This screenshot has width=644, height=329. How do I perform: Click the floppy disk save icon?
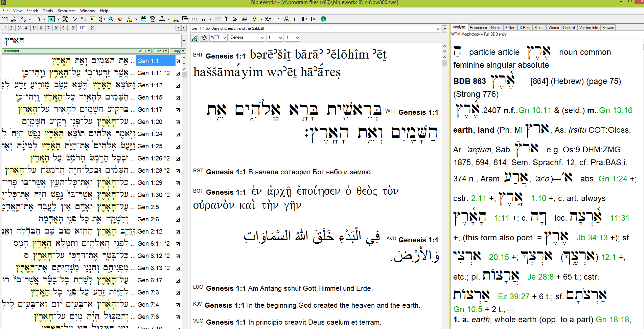point(286,19)
